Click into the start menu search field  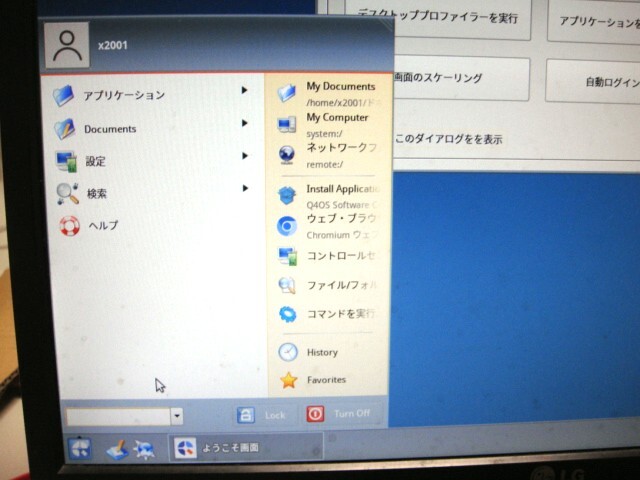pos(118,416)
